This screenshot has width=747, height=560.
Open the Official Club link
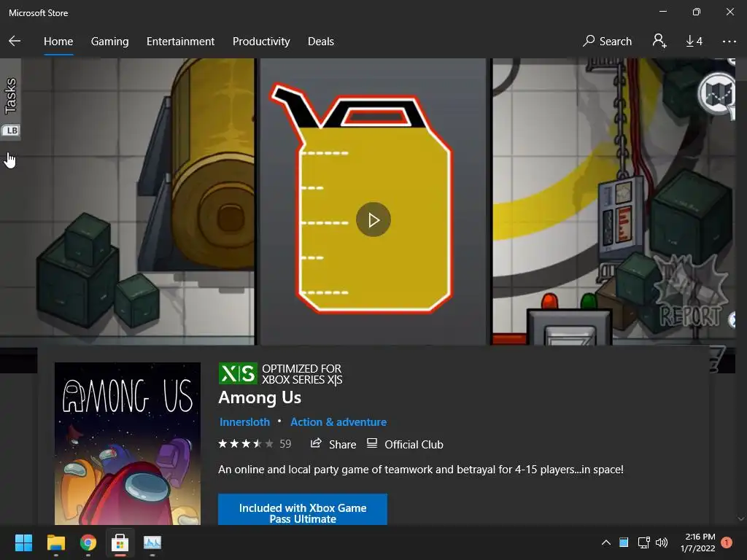tap(405, 444)
